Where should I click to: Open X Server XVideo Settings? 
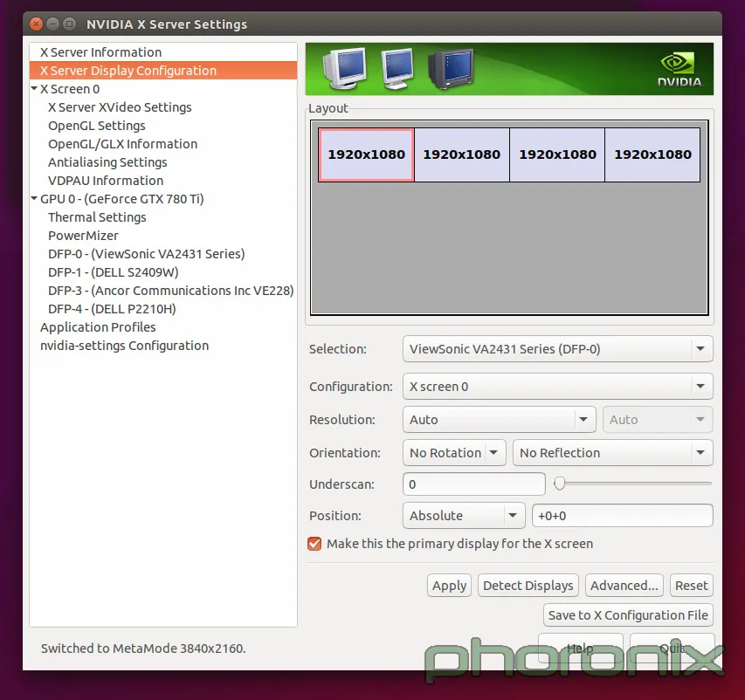tap(120, 107)
